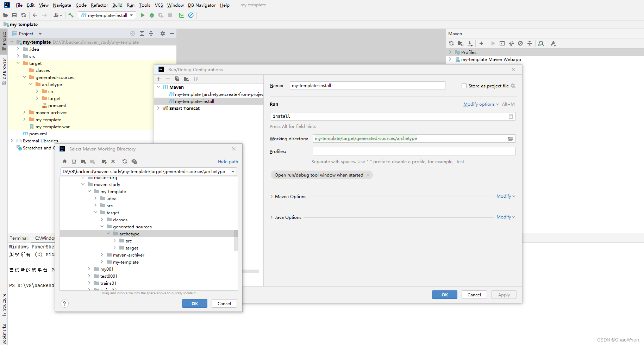Remove 'Open run/debug tool window' option chip
This screenshot has width=644, height=345.
click(x=368, y=175)
